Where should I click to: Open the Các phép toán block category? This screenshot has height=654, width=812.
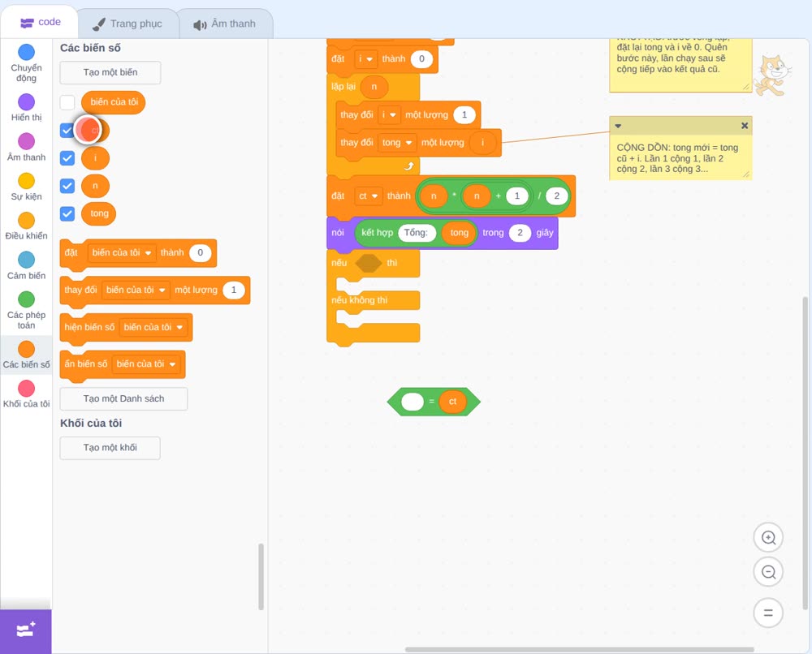pos(26,311)
